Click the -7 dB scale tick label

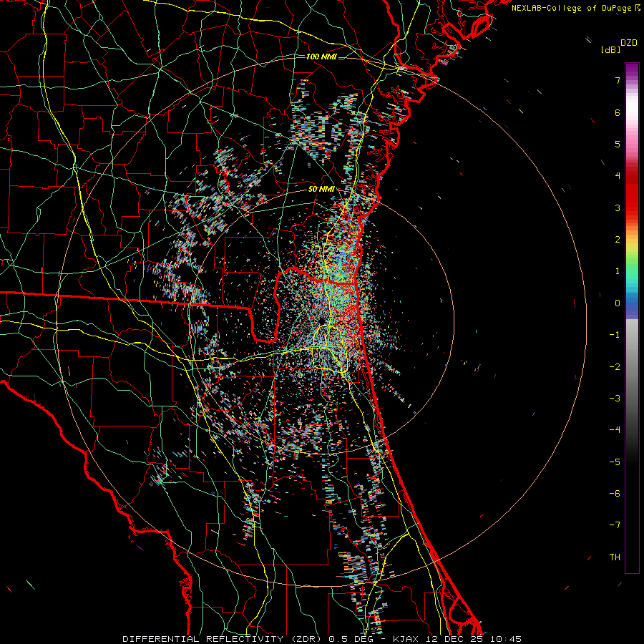(x=615, y=525)
